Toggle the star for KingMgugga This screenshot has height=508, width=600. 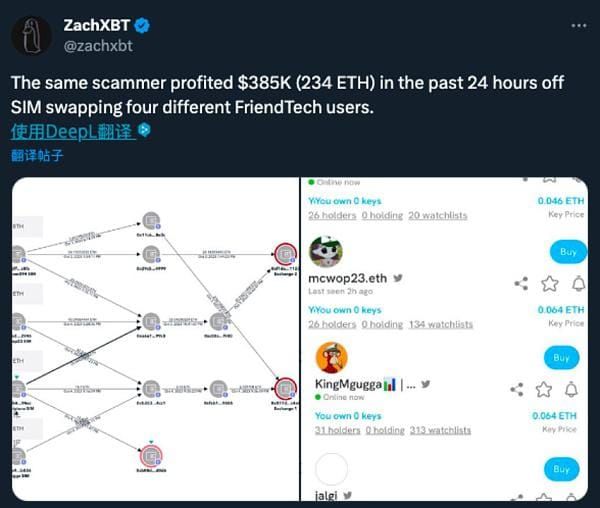click(544, 389)
